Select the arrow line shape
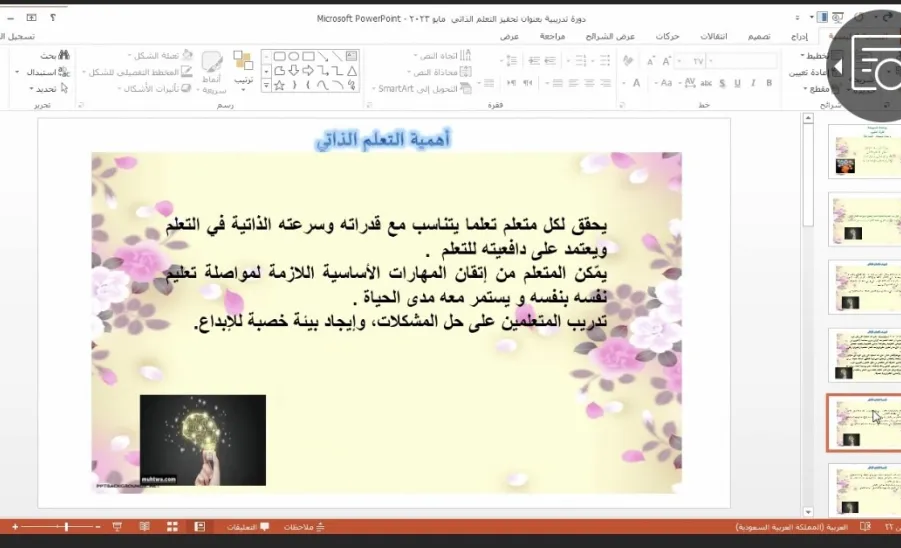The width and height of the screenshot is (901, 548). (323, 56)
